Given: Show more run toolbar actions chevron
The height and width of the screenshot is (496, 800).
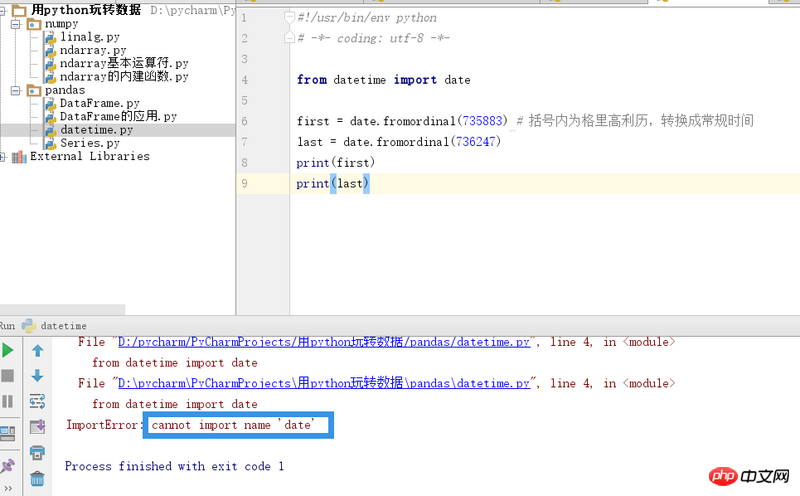Looking at the screenshot, I should coord(8,488).
